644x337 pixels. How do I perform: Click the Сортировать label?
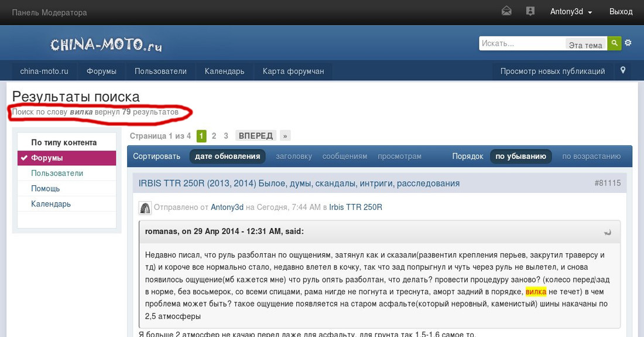(156, 156)
